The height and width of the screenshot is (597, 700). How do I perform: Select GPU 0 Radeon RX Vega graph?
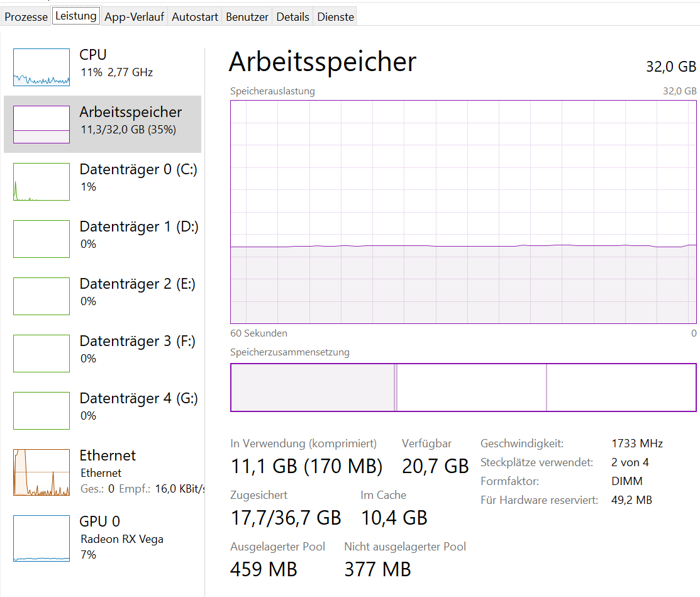pyautogui.click(x=42, y=538)
